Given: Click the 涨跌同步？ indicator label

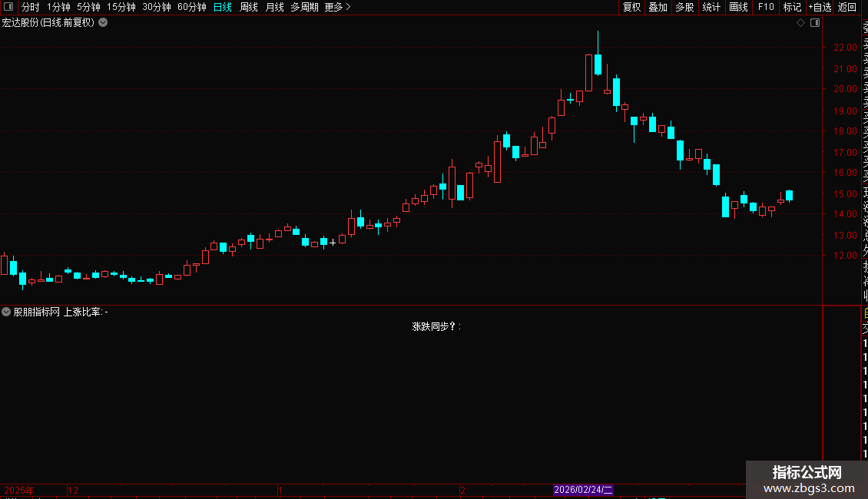Looking at the screenshot, I should [436, 326].
